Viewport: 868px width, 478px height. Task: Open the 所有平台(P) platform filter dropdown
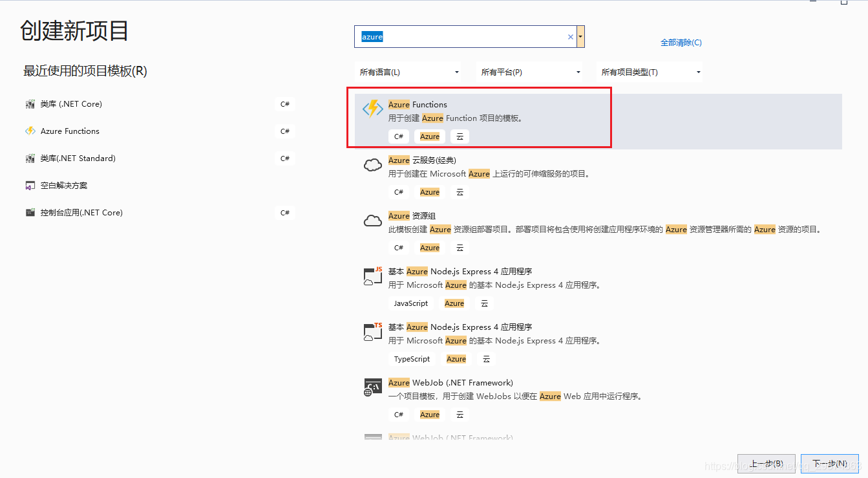pos(531,72)
